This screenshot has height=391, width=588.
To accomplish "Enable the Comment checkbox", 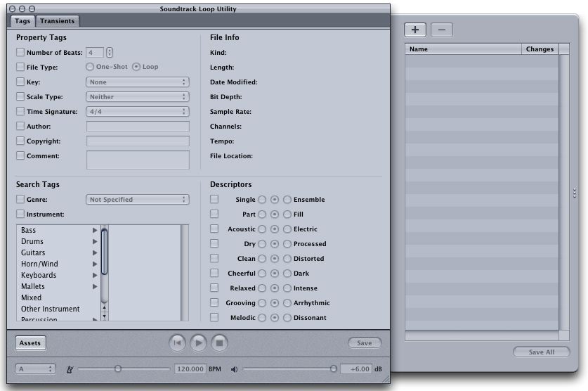I will coord(20,155).
